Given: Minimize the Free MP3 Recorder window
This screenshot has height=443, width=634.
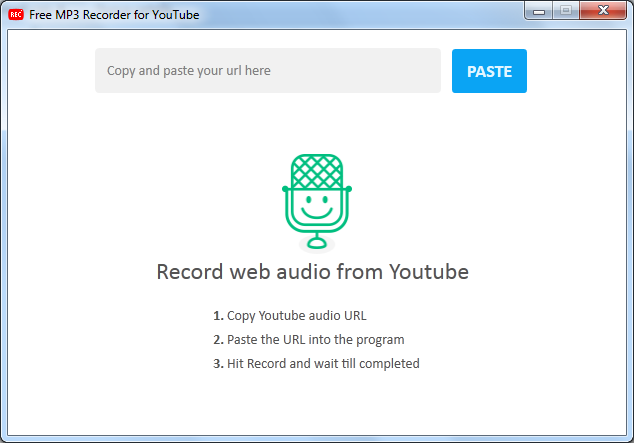Looking at the screenshot, I should point(539,11).
